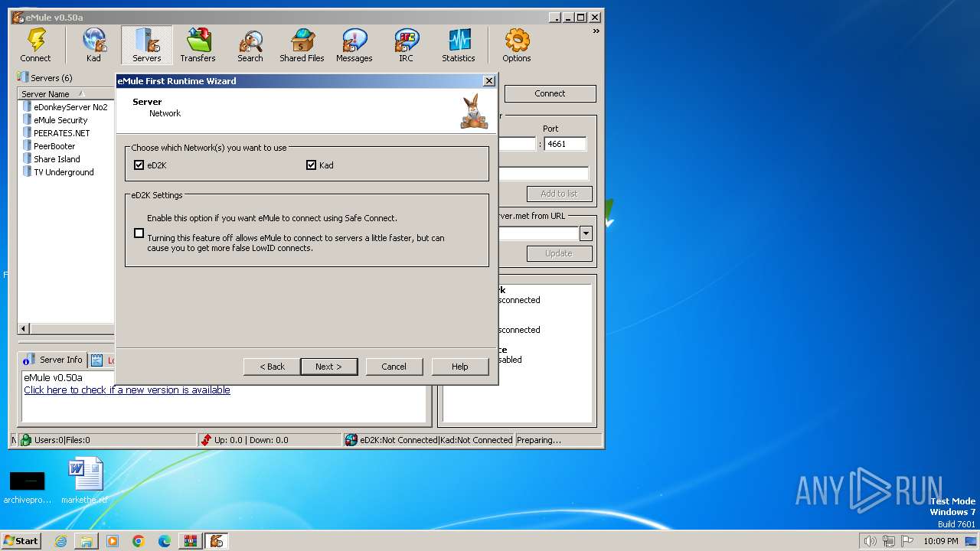Select TV Underground server row
The width and height of the screenshot is (980, 551).
point(58,172)
